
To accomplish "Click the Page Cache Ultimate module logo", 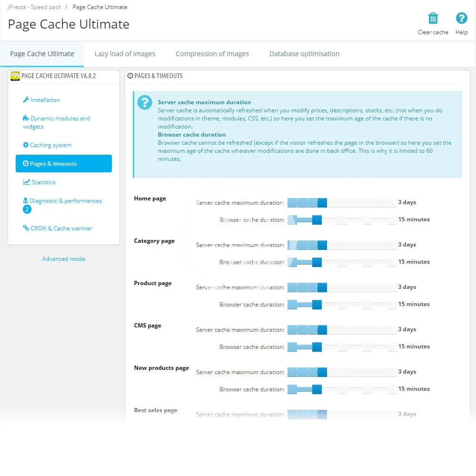I will click(15, 76).
